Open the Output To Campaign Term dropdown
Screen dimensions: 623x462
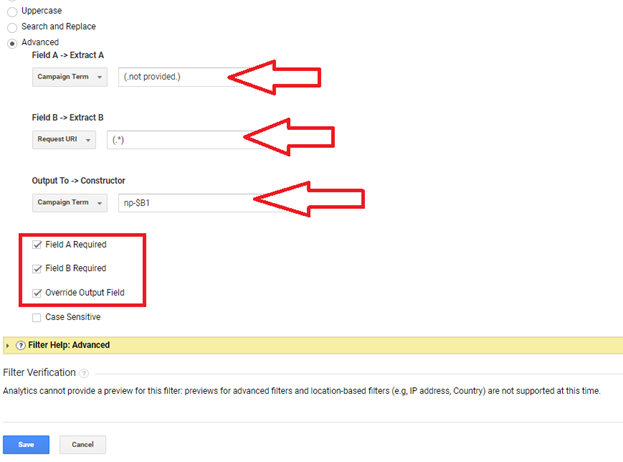click(x=70, y=203)
